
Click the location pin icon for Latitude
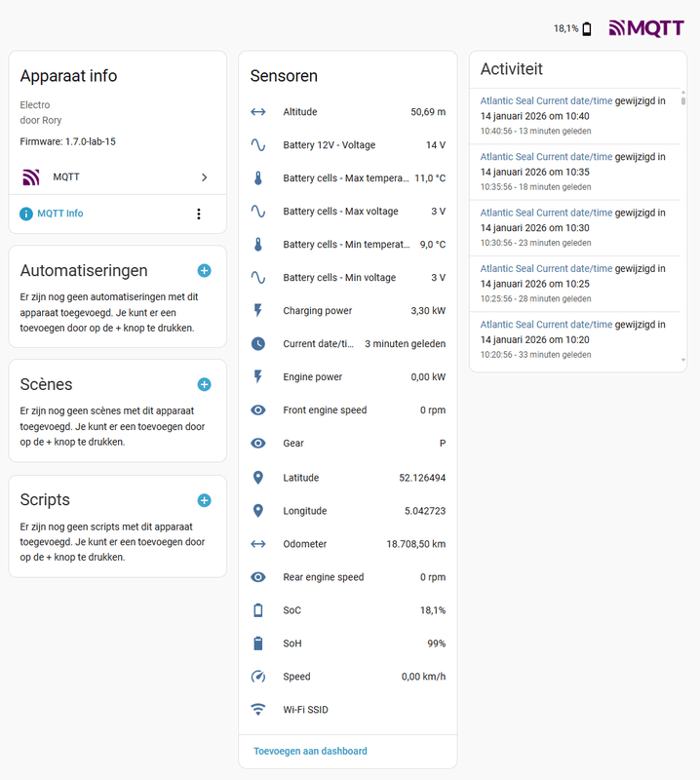(x=257, y=477)
